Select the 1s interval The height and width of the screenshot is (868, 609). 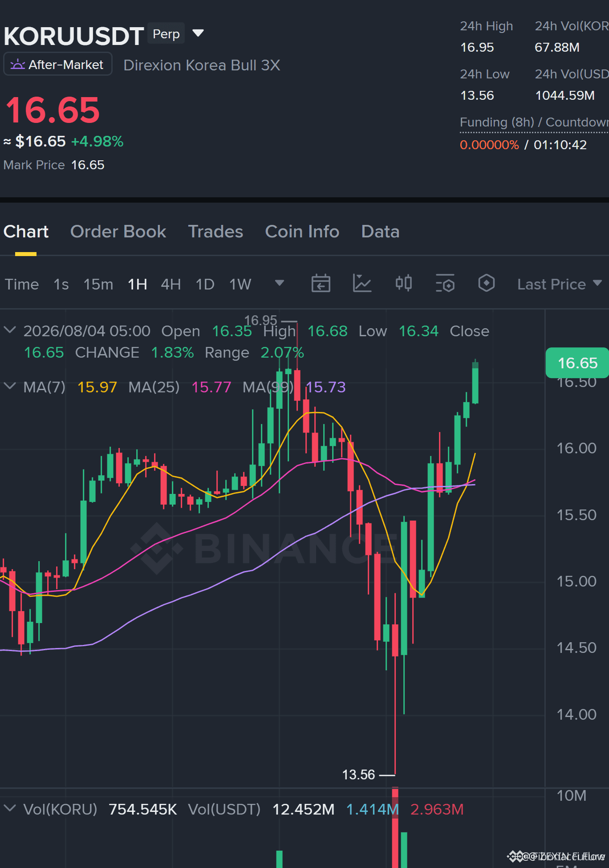[x=61, y=284]
